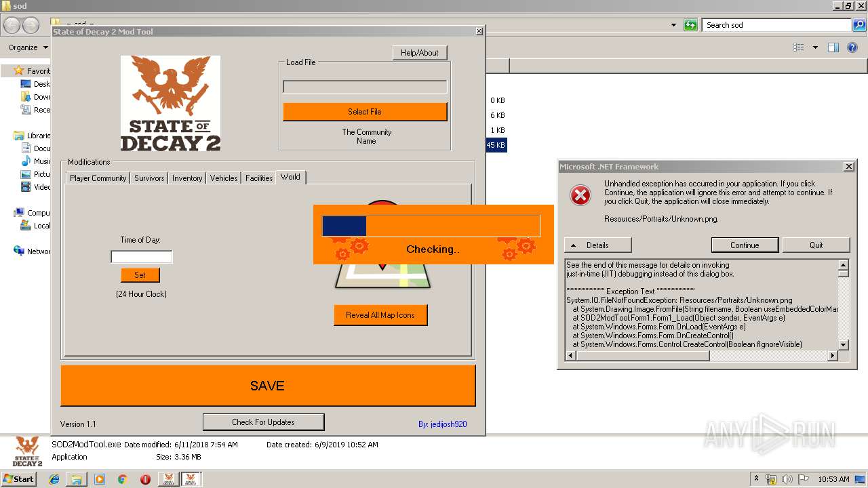Open view options dropdown arrow
The height and width of the screenshot is (488, 868).
815,47
